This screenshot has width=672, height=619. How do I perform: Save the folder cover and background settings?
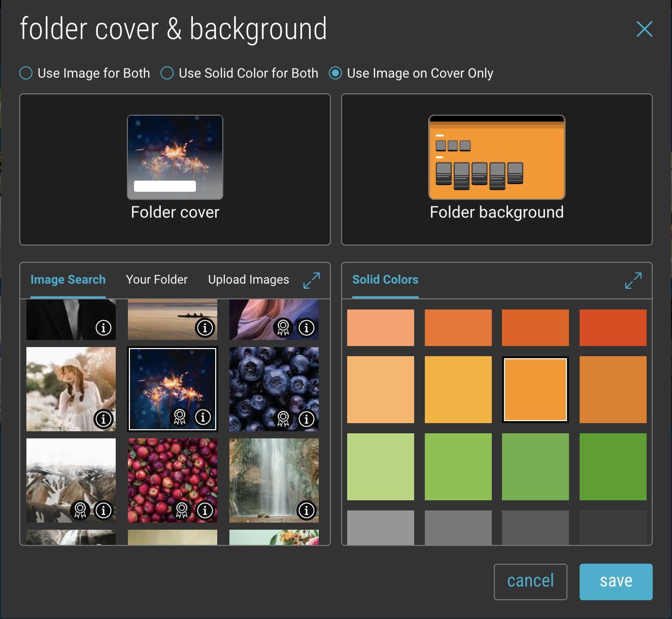click(x=616, y=581)
